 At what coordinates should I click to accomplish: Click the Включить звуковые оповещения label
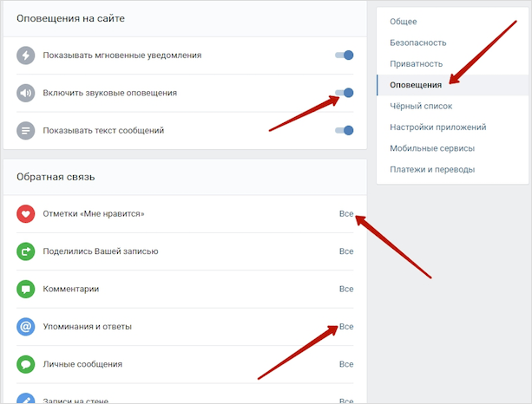pos(110,93)
